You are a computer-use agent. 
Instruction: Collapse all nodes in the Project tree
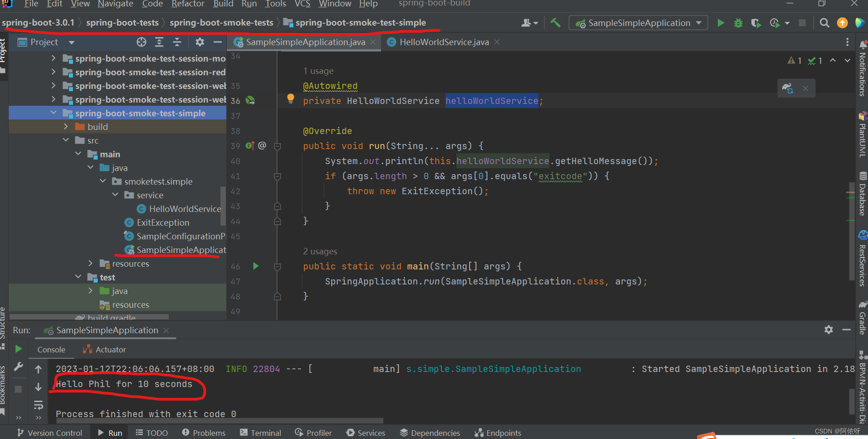[177, 42]
